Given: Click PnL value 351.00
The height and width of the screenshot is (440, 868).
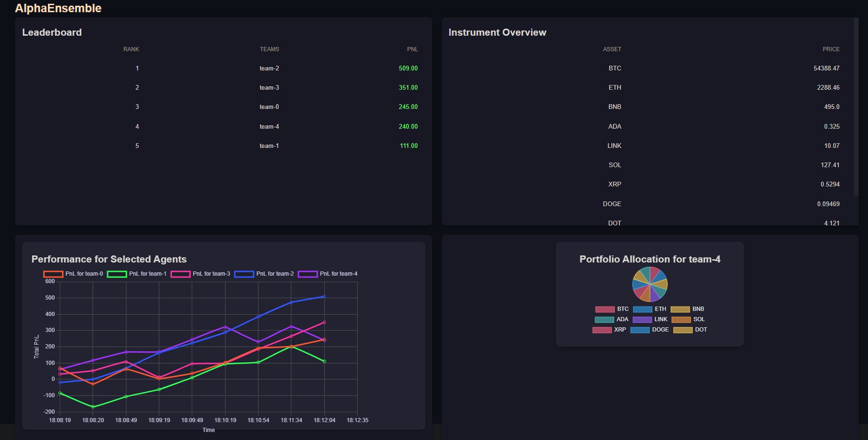Looking at the screenshot, I should point(408,87).
